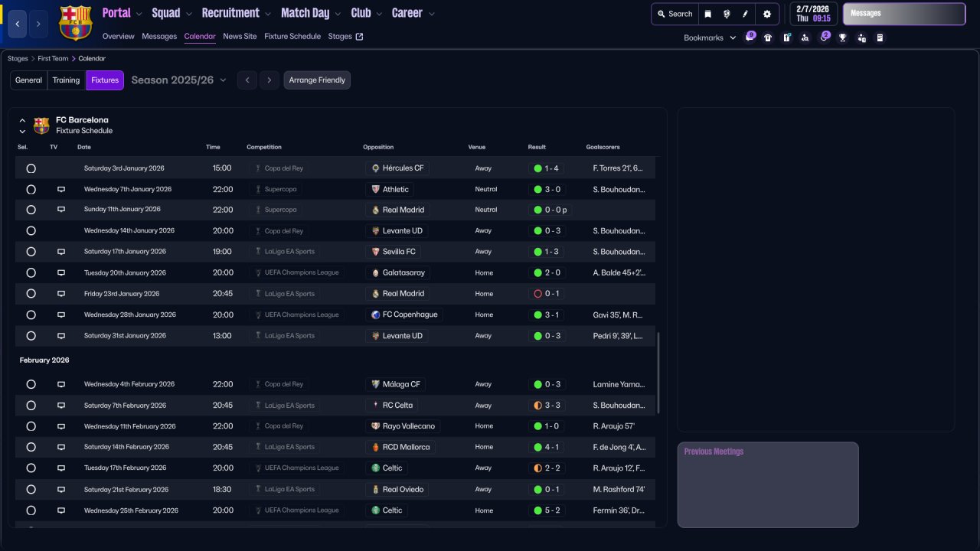Go forward with the right arrow button
The width and height of the screenshot is (980, 551).
38,24
